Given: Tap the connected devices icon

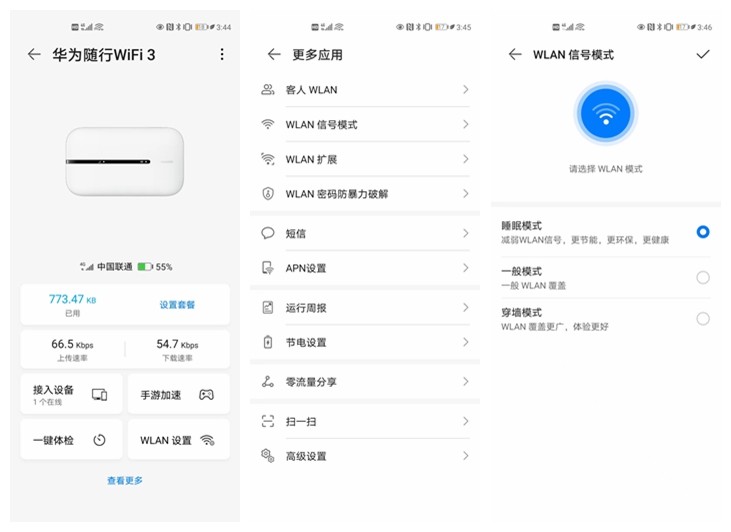Looking at the screenshot, I should coord(99,394).
